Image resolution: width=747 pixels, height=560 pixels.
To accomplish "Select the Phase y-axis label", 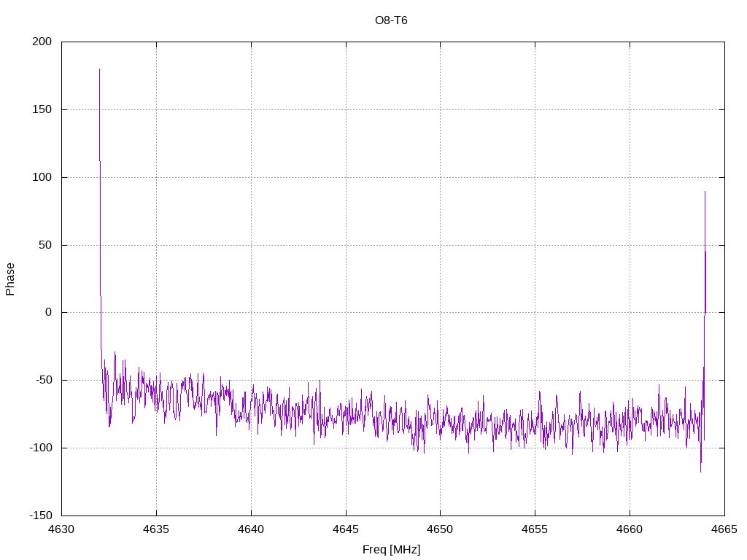I will [10, 279].
